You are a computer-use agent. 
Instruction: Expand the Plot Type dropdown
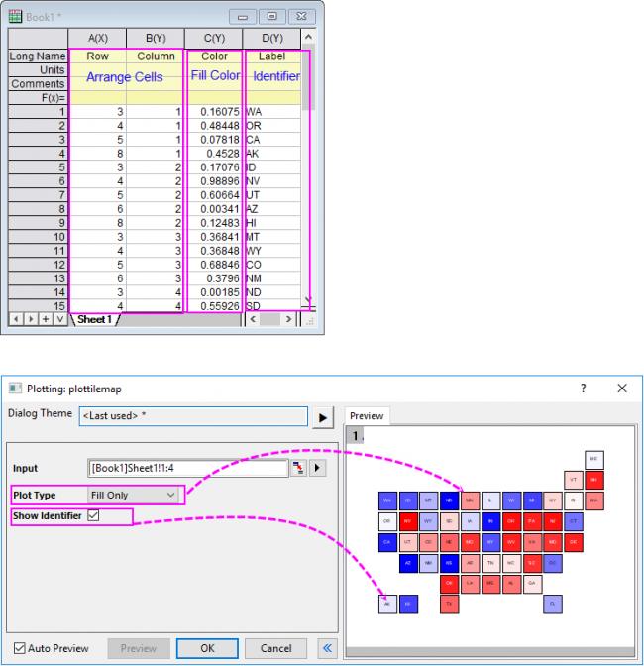point(170,494)
